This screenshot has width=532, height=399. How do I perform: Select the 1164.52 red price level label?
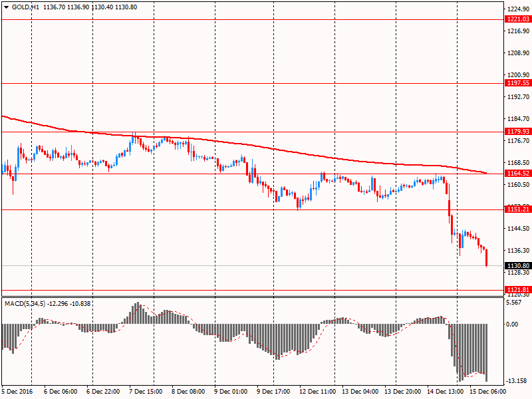pos(518,174)
